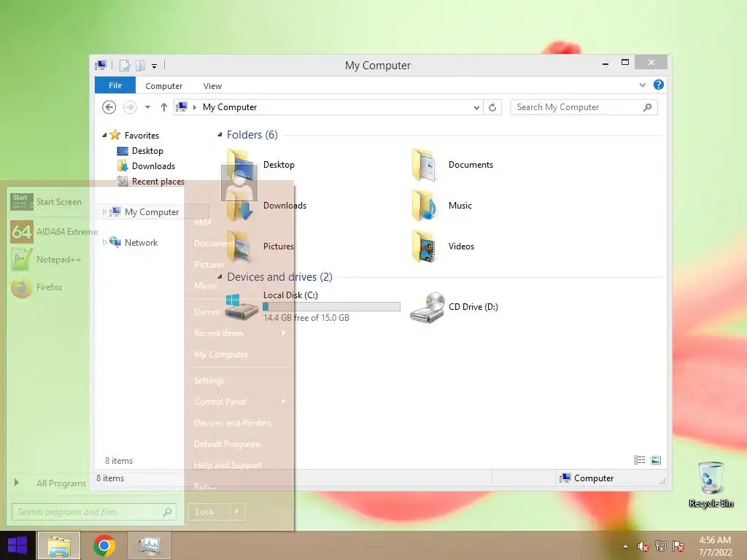Open the File tab
This screenshot has height=560, width=747.
tap(115, 85)
